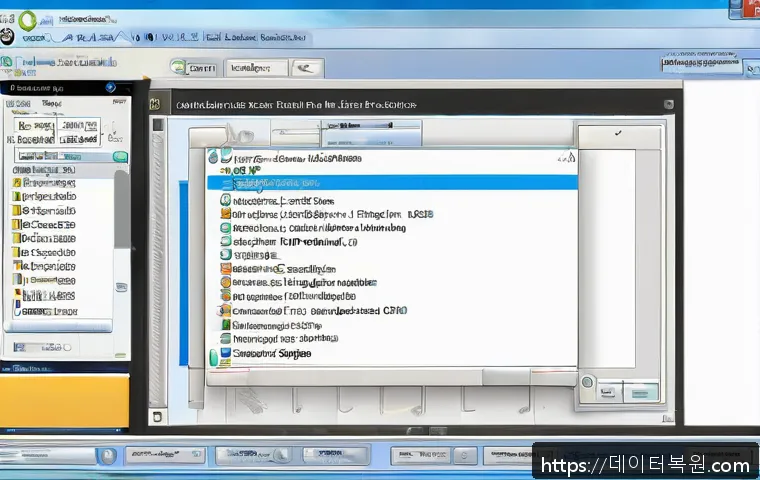The image size is (760, 480).
Task: Click the round face icon below the green logo
Action: (x=9, y=38)
